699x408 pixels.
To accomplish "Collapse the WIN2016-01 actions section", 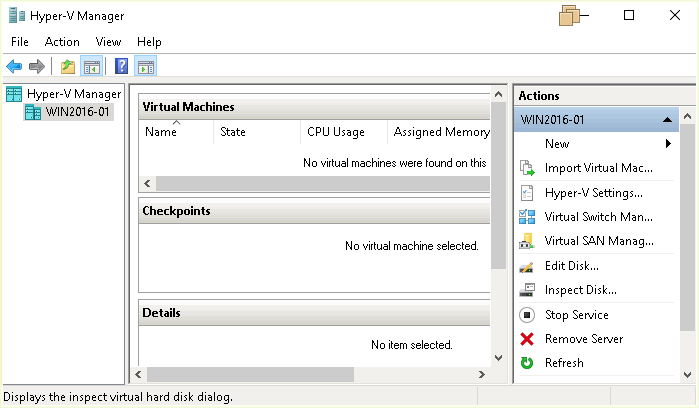I will pos(667,120).
